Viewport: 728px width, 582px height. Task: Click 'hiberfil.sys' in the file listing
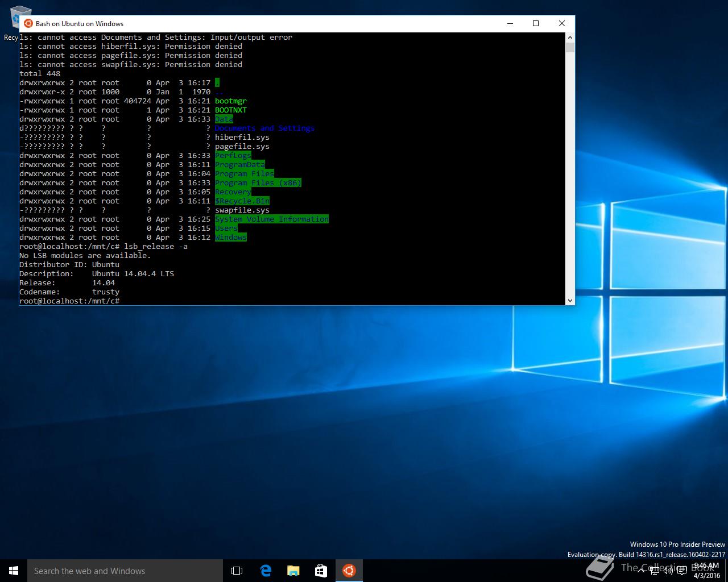[242, 137]
